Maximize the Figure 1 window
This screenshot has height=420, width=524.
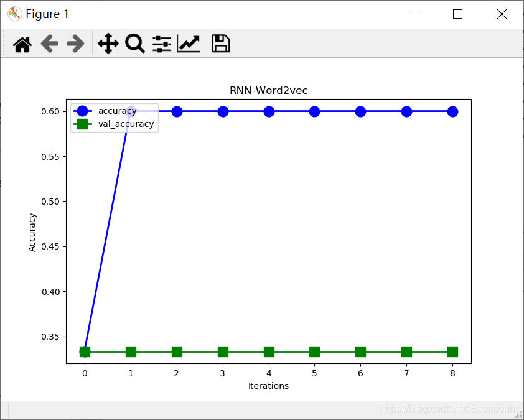click(457, 14)
